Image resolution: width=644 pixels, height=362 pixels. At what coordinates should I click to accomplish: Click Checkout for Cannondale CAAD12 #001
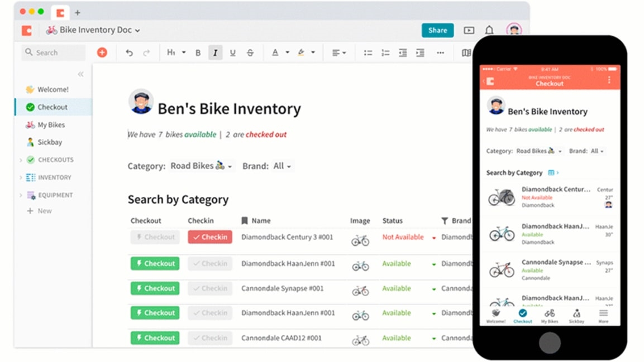(x=155, y=338)
